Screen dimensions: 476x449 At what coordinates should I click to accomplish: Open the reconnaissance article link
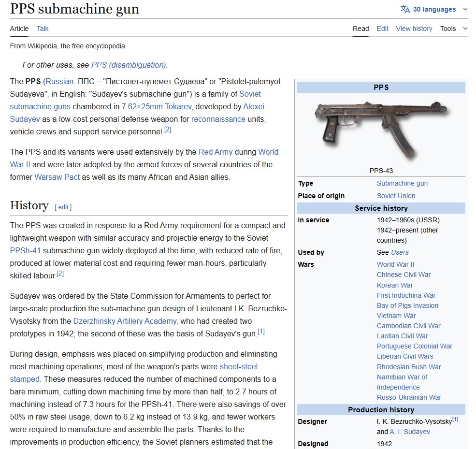(x=218, y=119)
